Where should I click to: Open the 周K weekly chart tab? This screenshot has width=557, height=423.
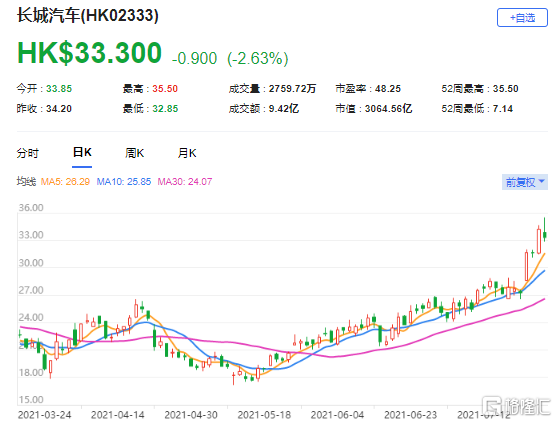134,153
